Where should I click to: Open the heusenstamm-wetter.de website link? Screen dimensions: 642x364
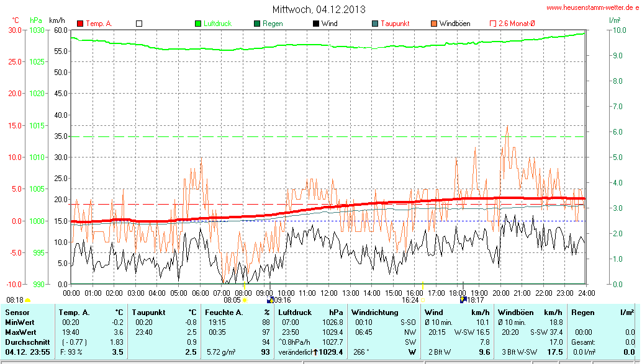[592, 7]
